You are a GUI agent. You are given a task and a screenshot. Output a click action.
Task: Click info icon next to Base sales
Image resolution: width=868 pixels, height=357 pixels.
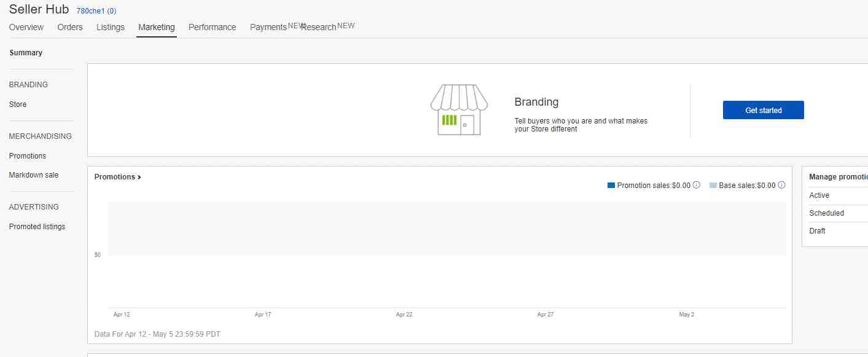pos(781,185)
